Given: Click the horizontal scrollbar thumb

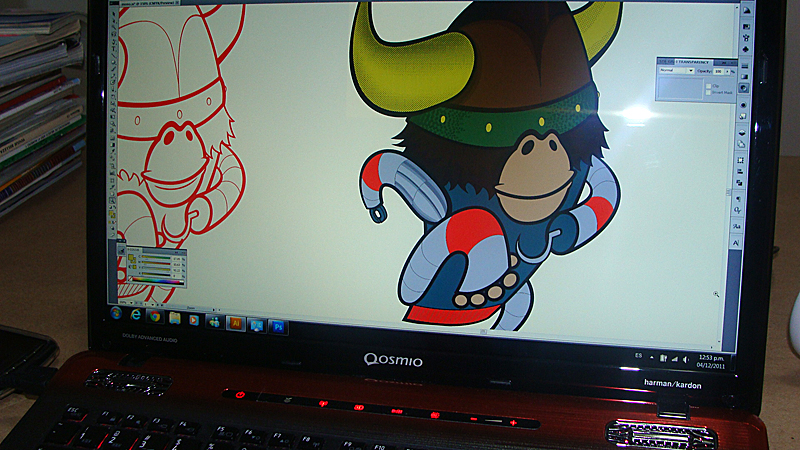Looking at the screenshot, I should 483,332.
